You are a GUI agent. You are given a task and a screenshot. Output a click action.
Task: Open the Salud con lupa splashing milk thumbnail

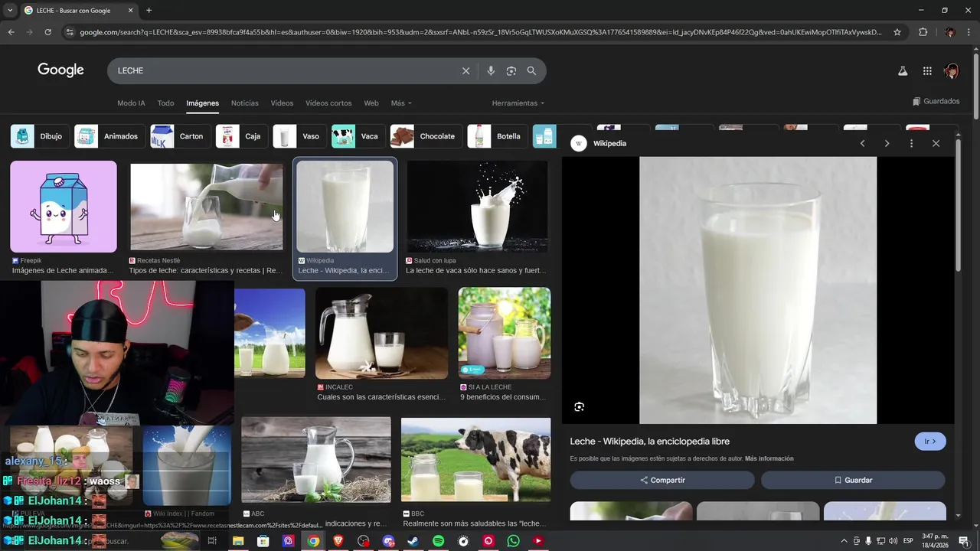(477, 207)
